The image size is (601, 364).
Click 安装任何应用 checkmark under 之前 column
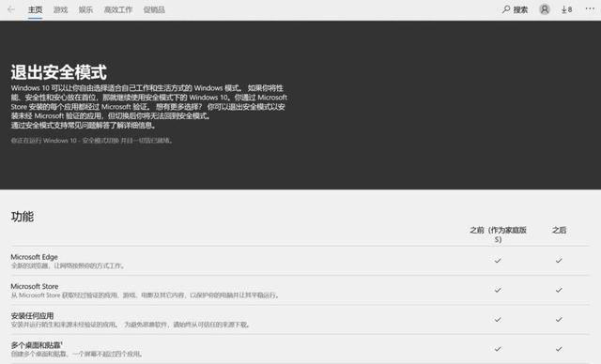(x=498, y=319)
